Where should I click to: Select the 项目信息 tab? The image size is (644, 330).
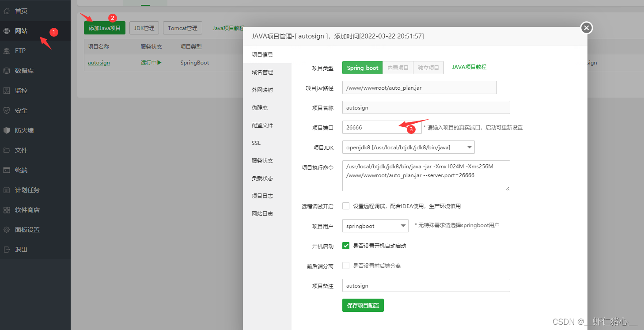(267, 54)
